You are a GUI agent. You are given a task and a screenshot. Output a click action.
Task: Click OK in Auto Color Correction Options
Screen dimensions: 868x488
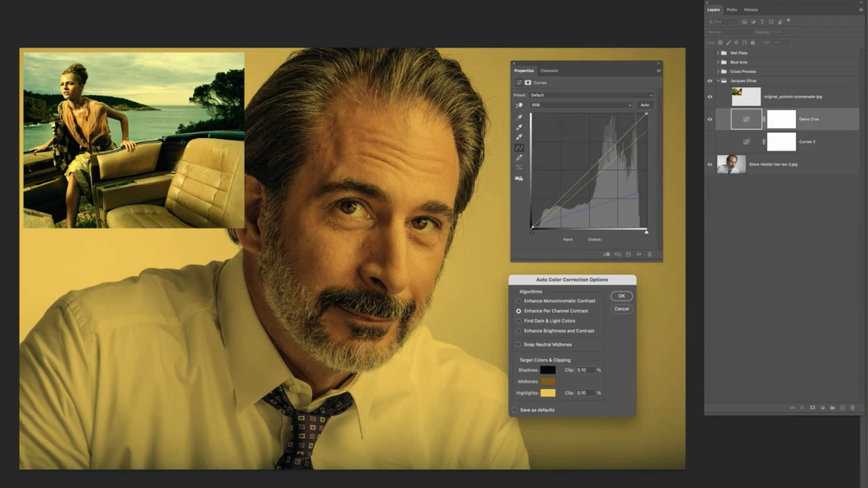621,296
